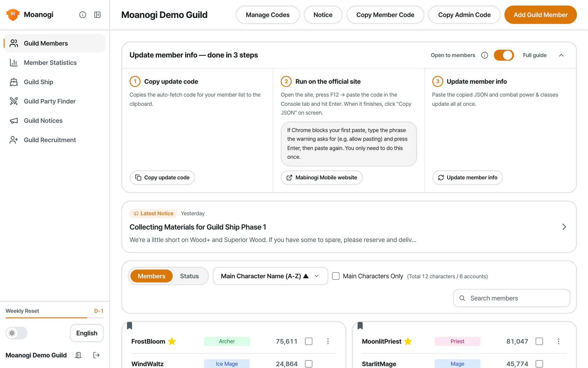
Task: Open the info icon beside Moanogi
Action: click(x=83, y=15)
